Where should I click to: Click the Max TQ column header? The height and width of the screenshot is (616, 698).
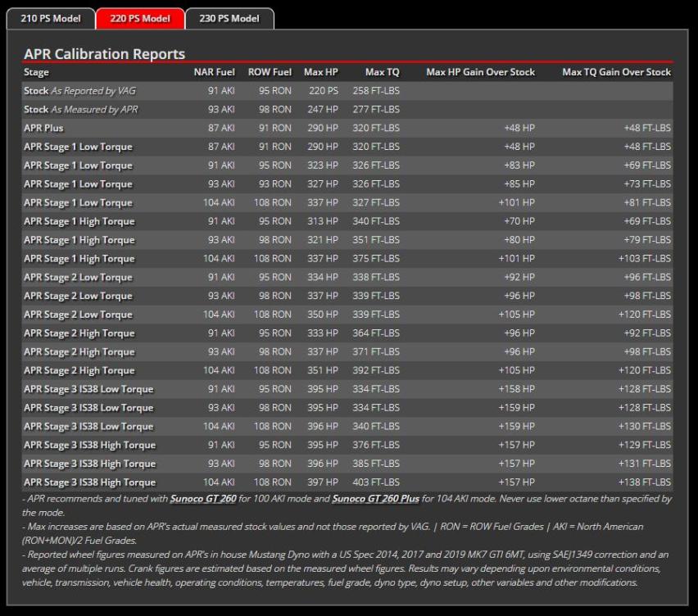[383, 72]
